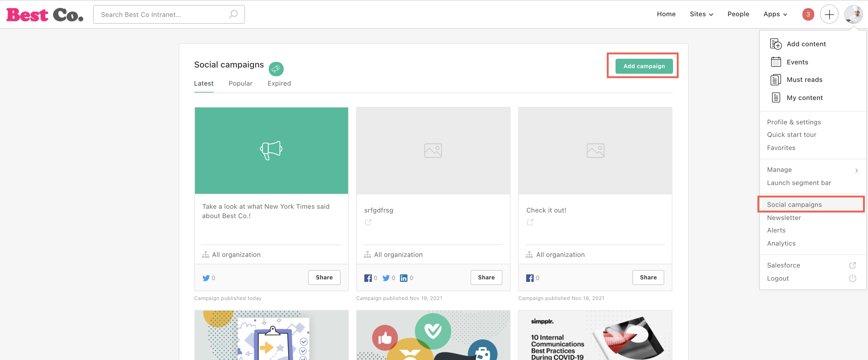
Task: Open the user profile avatar menu
Action: [853, 14]
